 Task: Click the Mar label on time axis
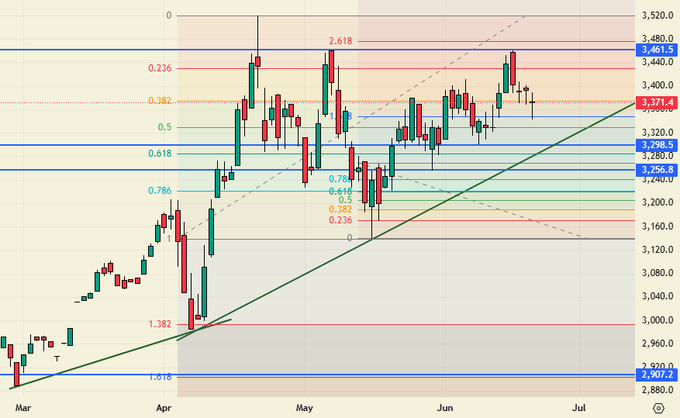click(25, 408)
